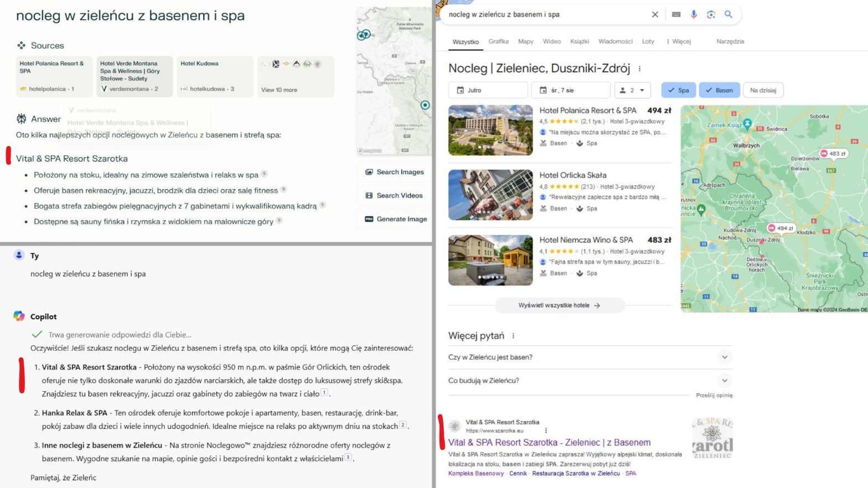The width and height of the screenshot is (868, 488).
Task: Switch to the Loty tab
Action: 648,41
